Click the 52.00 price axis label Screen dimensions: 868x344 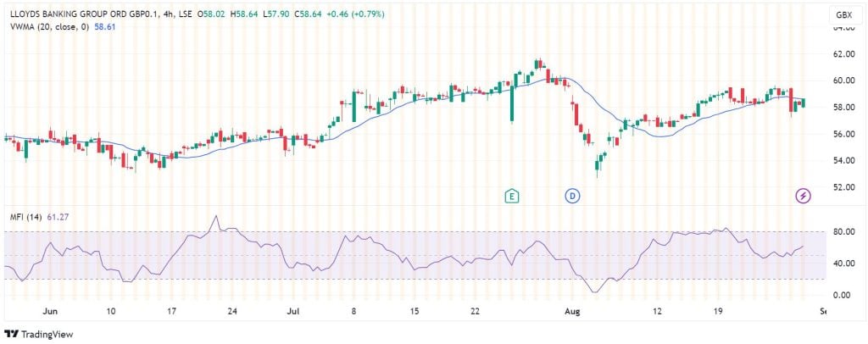[x=843, y=187]
